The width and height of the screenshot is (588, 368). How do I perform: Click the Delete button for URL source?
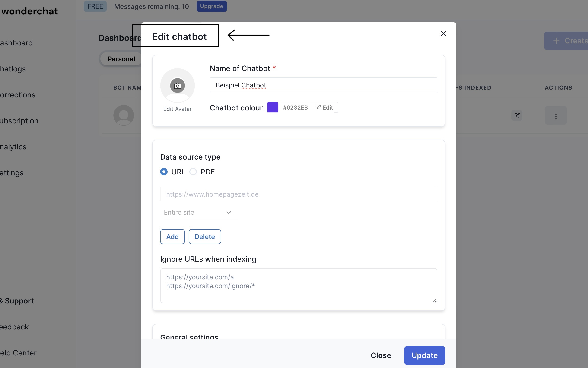tap(205, 237)
